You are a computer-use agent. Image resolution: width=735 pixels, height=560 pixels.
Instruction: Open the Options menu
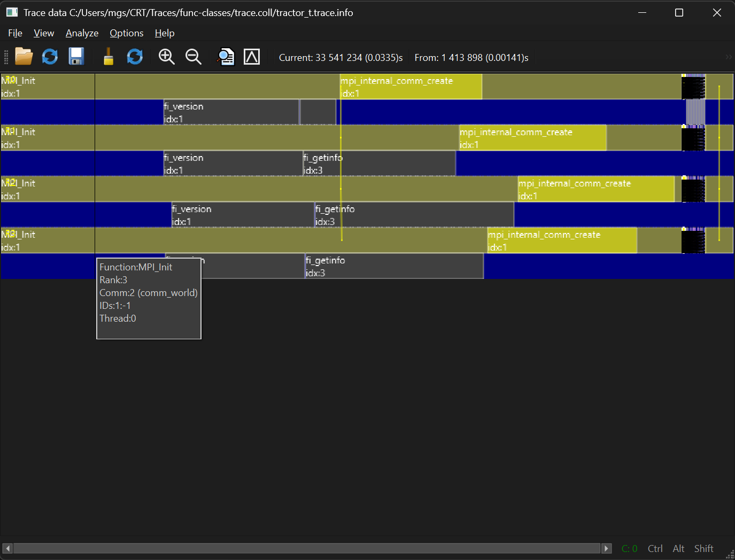127,33
